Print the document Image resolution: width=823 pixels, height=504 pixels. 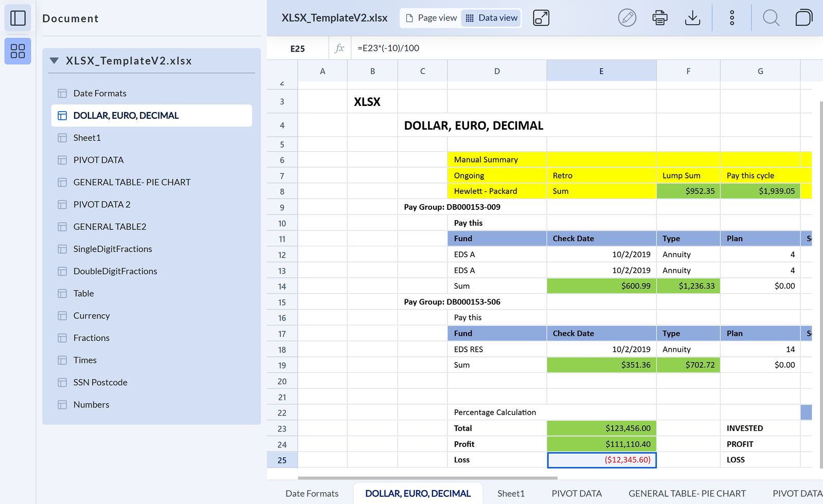660,18
